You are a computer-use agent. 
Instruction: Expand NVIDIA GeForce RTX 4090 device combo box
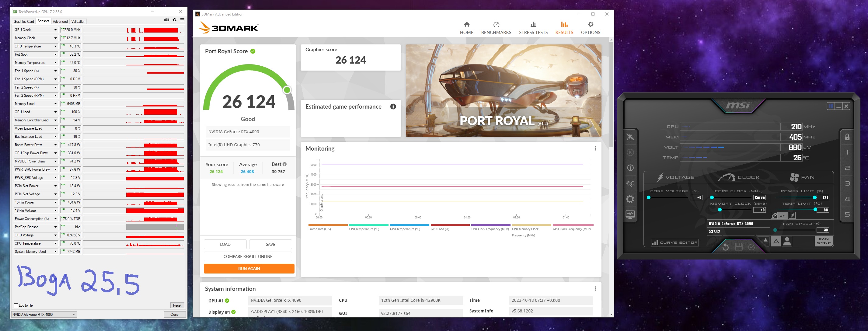(44, 315)
